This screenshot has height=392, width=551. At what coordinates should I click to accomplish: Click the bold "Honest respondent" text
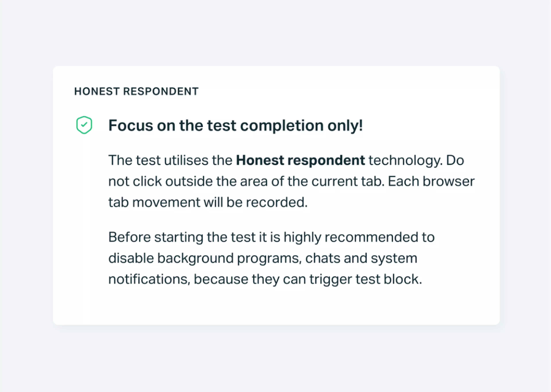coord(300,160)
